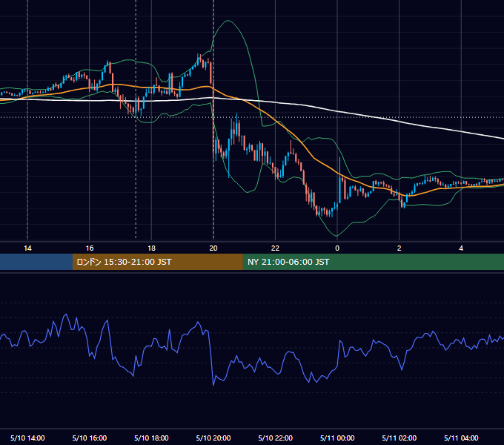Viewport: 504px width, 445px height.
Task: Click the 16 hour axis label
Action: click(x=90, y=248)
